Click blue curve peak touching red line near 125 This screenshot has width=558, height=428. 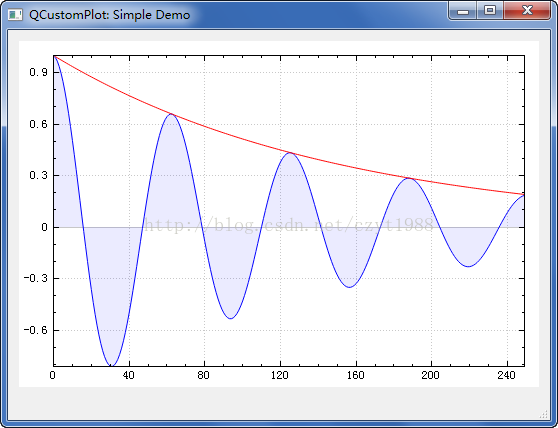[x=290, y=153]
